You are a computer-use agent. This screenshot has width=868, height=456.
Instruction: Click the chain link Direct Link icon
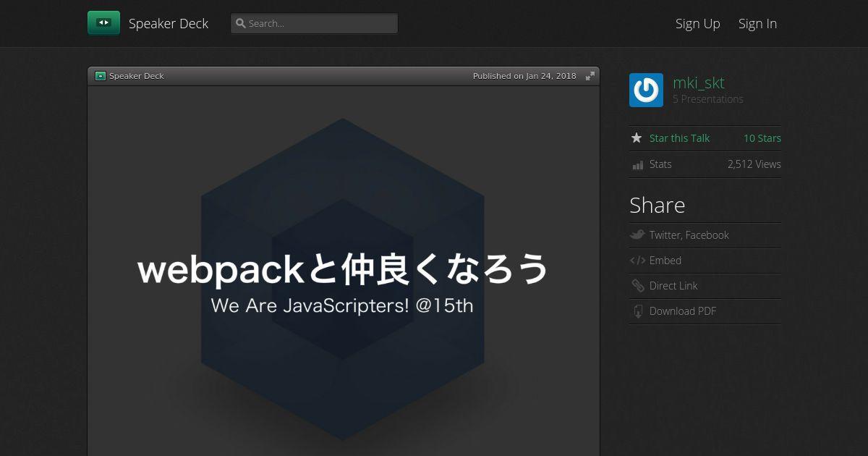pos(637,286)
